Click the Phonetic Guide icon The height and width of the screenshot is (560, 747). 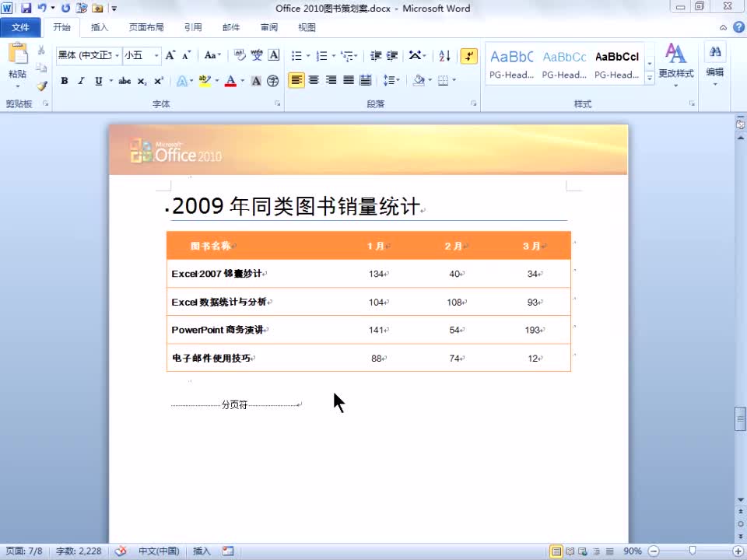point(257,55)
